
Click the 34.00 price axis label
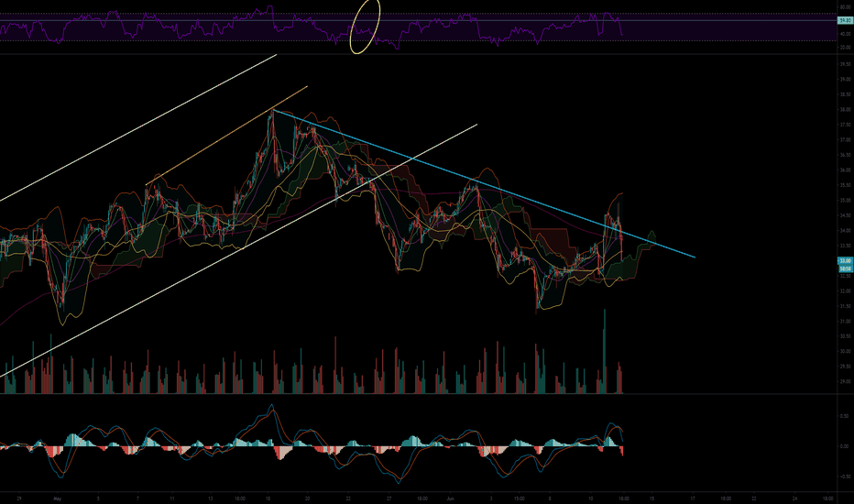(845, 231)
